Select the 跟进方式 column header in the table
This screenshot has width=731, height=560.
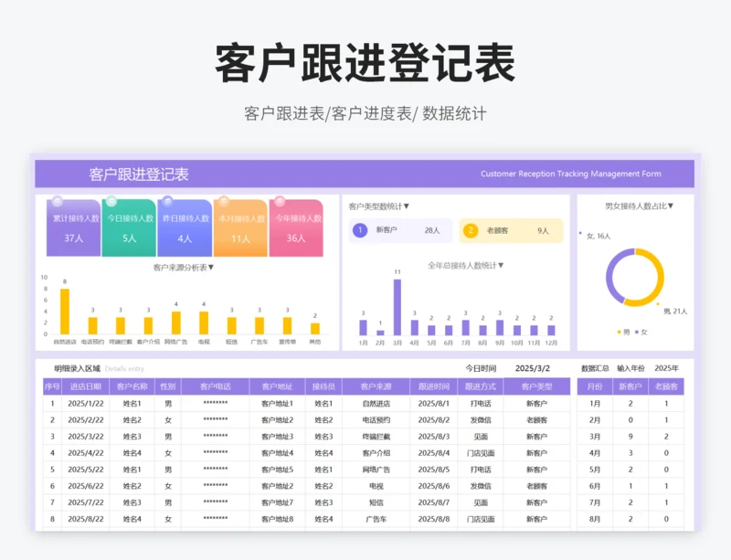pos(480,386)
